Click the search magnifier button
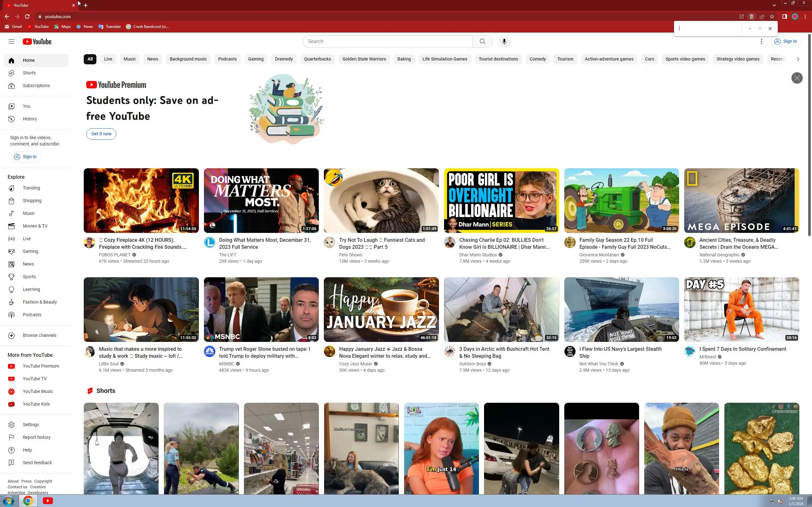This screenshot has height=507, width=812. pos(482,42)
